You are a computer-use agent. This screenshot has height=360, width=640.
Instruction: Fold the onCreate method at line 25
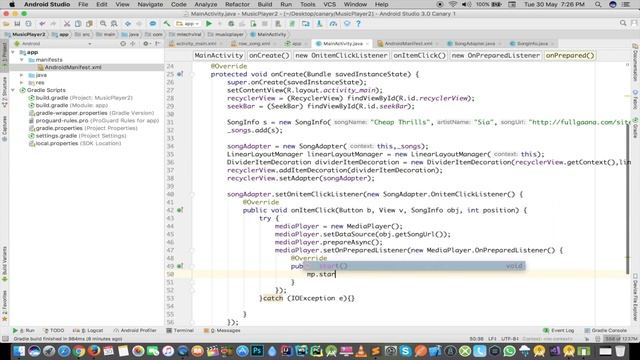(192, 74)
